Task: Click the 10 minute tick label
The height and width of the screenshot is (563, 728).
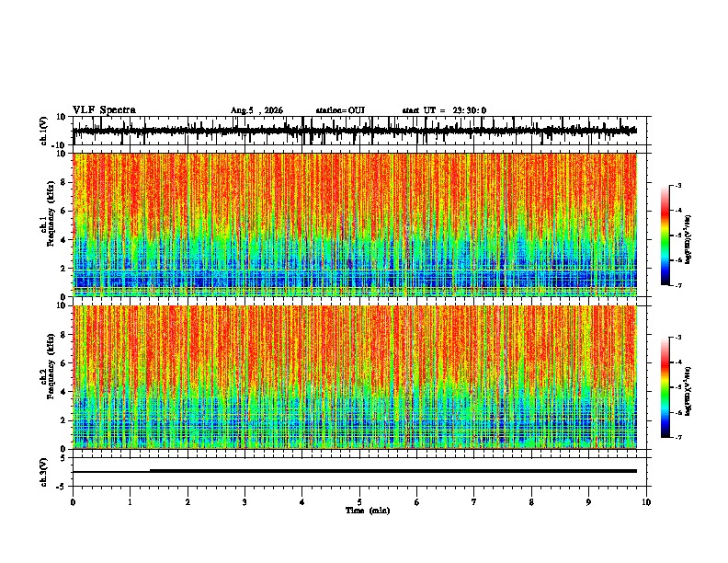Action: (x=646, y=502)
